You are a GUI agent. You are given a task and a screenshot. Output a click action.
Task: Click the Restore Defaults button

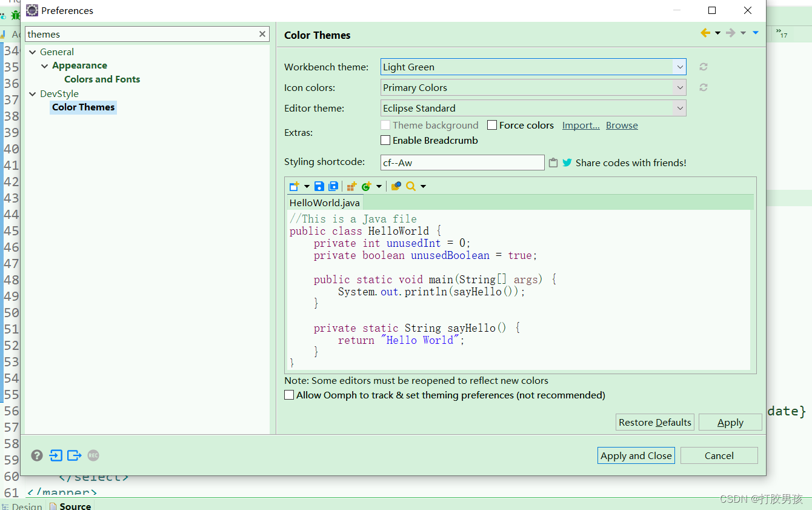coord(655,422)
